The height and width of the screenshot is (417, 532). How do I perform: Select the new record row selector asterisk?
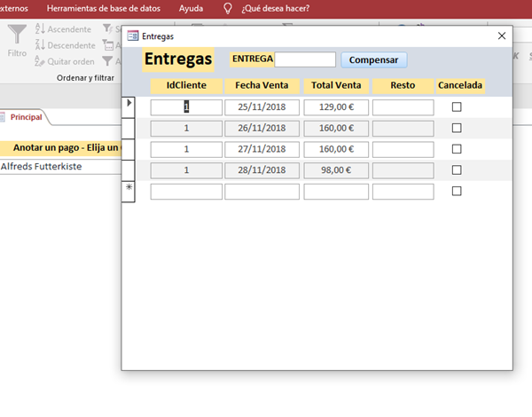click(x=129, y=189)
